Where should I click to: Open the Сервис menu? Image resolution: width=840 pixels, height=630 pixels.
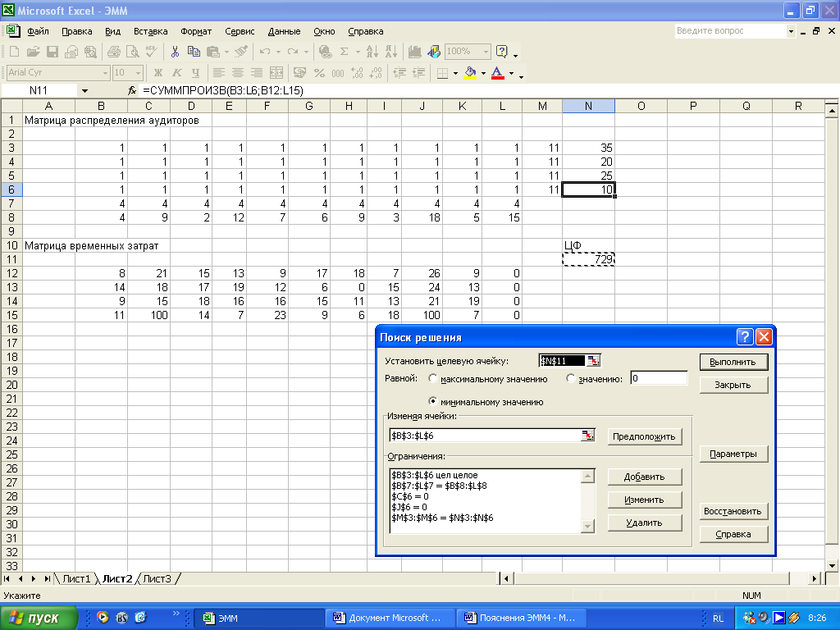pyautogui.click(x=240, y=31)
